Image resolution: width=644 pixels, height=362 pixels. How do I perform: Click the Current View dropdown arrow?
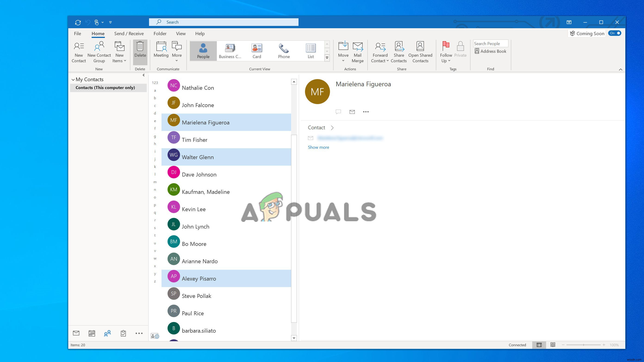click(327, 57)
